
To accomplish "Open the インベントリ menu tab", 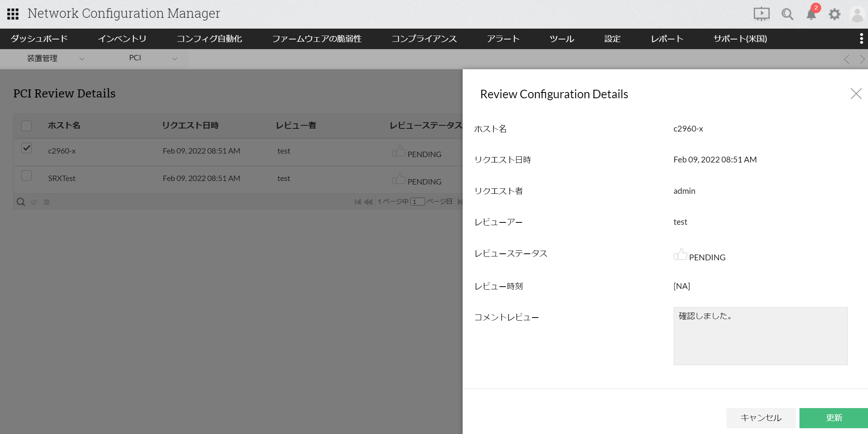I will (x=122, y=39).
